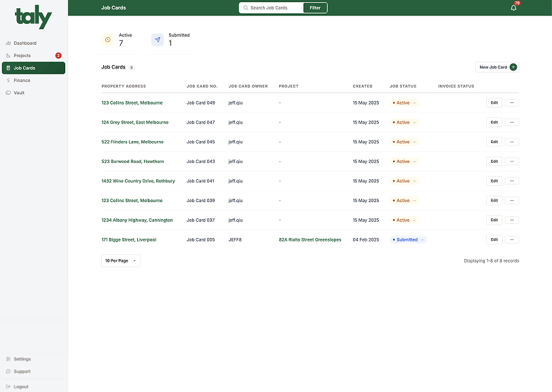This screenshot has height=392, width=552.
Task: Open Finance in sidebar
Action: [x=33, y=80]
